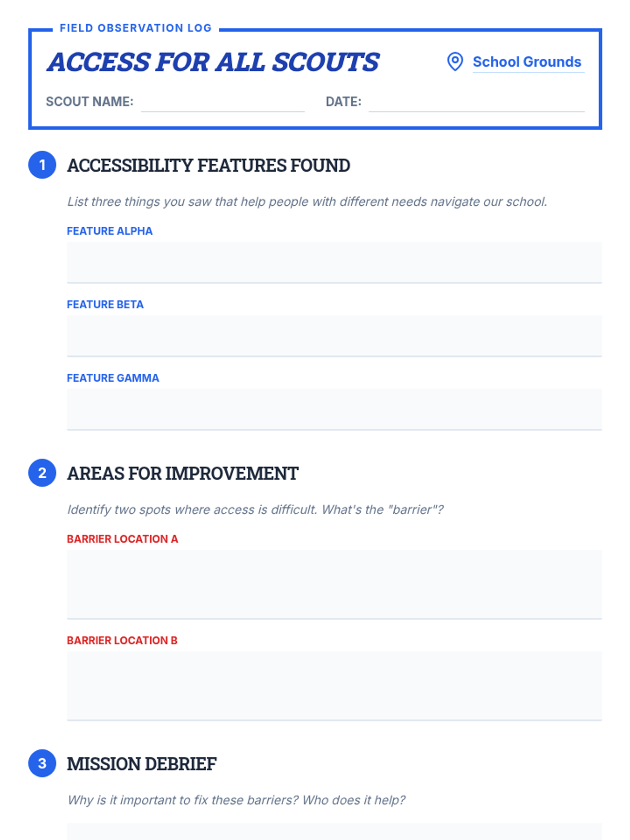
Task: Click the Barrier Location A text area
Action: click(x=334, y=584)
